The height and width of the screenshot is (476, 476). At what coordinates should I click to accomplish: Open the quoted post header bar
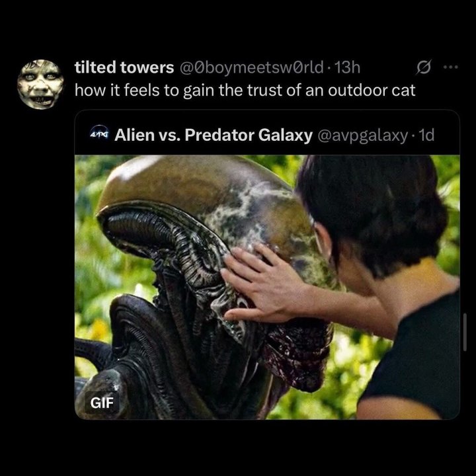[267, 134]
